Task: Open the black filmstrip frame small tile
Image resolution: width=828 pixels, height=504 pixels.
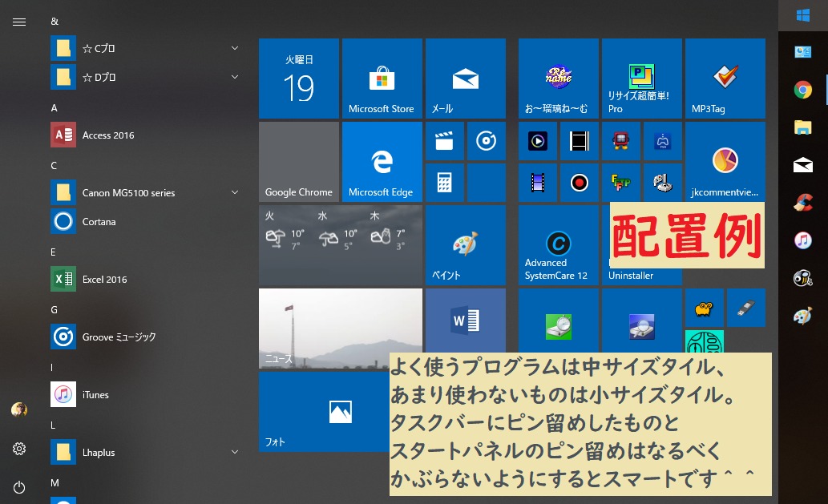Action: [580, 141]
